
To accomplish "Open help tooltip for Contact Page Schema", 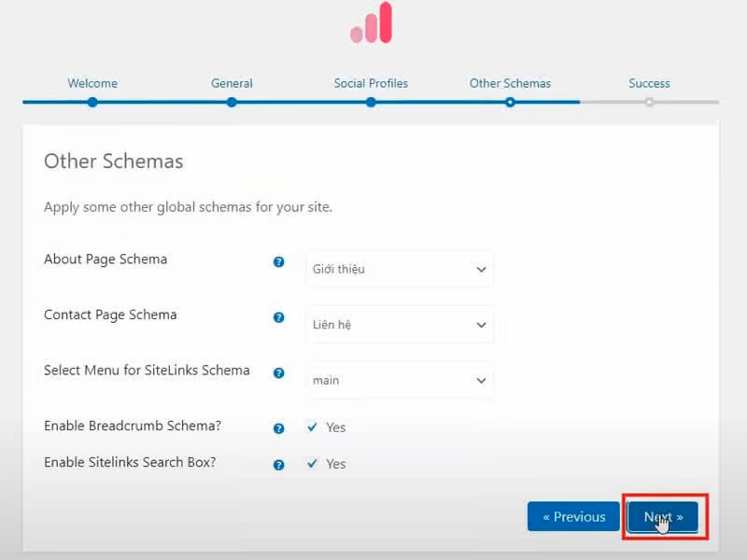I will point(278,317).
